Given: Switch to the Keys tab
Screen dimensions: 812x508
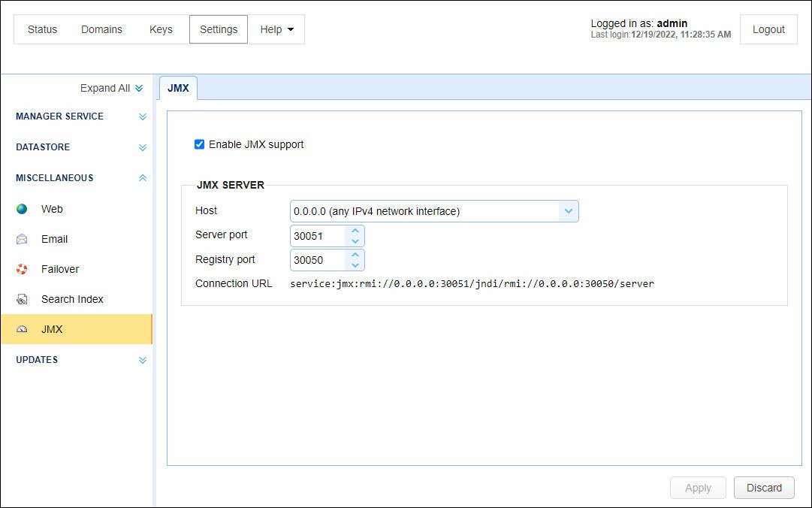Looking at the screenshot, I should [x=161, y=29].
